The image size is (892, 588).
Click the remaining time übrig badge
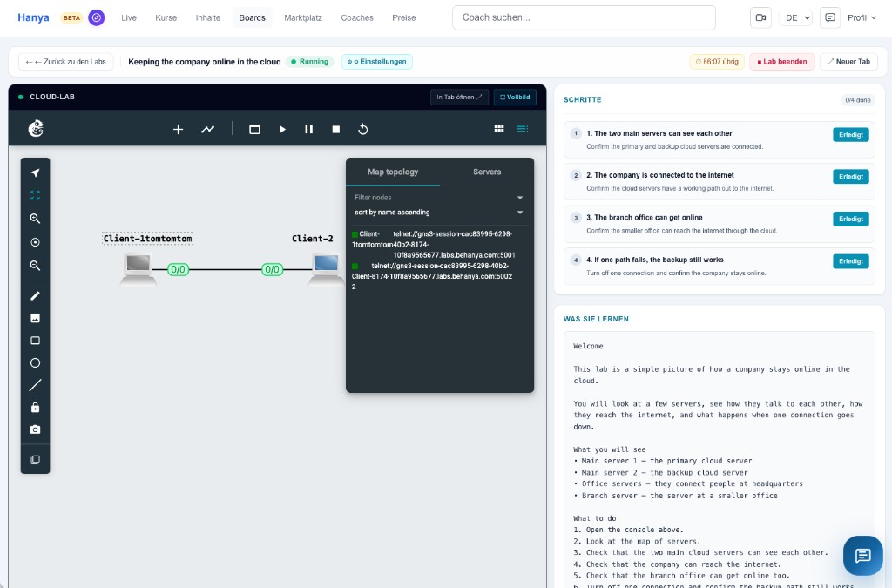click(717, 62)
